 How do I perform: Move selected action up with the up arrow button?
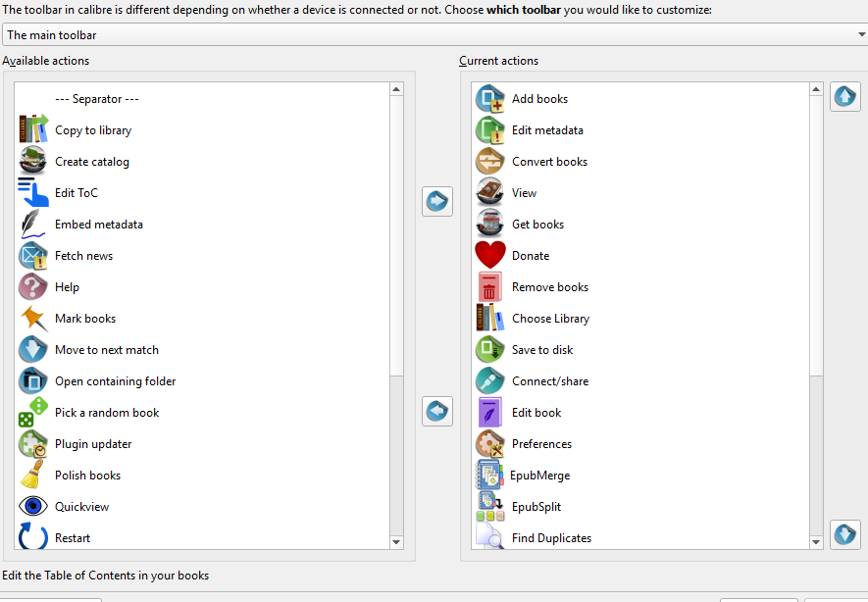point(844,96)
